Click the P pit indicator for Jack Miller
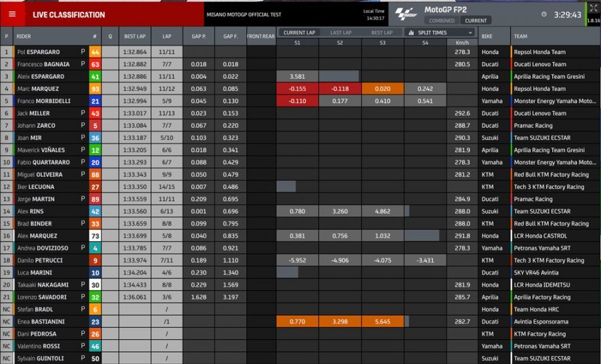 pyautogui.click(x=83, y=113)
